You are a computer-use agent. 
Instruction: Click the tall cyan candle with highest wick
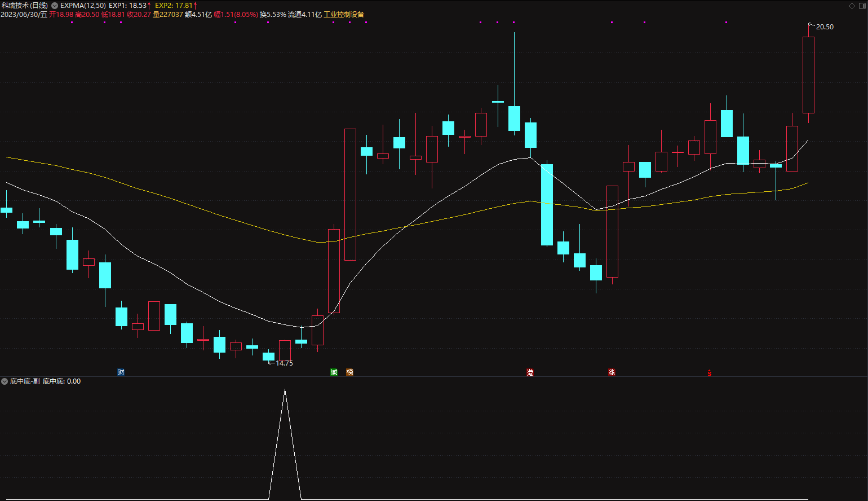pyautogui.click(x=514, y=118)
